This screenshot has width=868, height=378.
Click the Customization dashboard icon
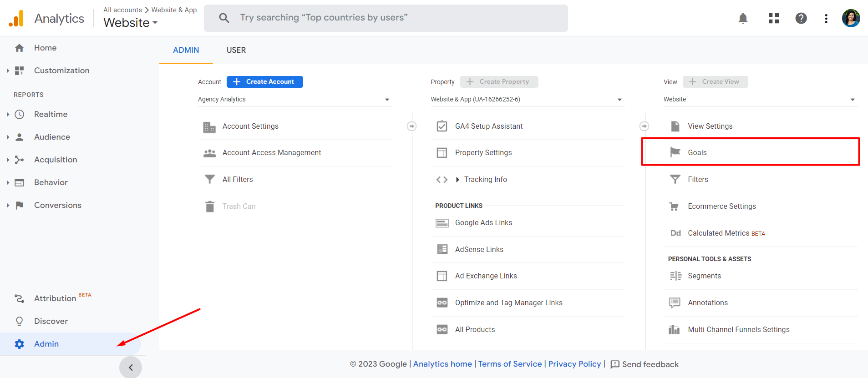19,71
